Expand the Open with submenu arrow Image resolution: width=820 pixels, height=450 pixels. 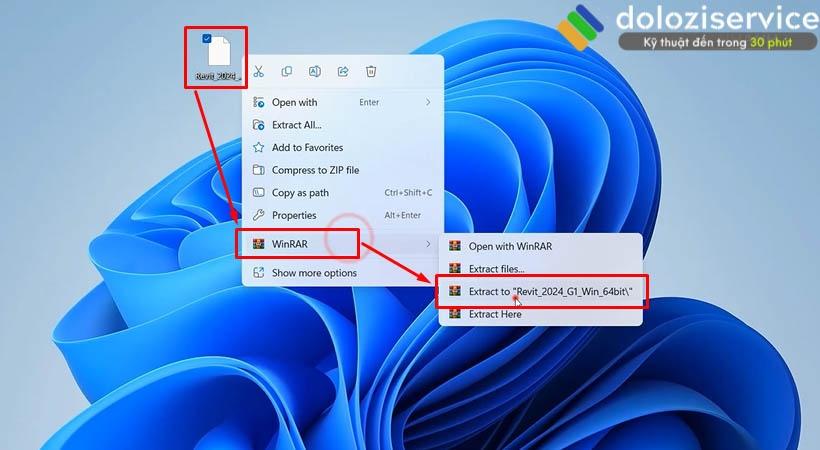[x=428, y=102]
